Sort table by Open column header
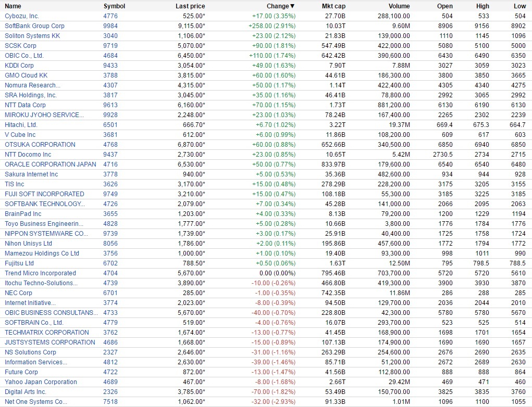Viewport: 532px width, 407px height. coord(445,6)
